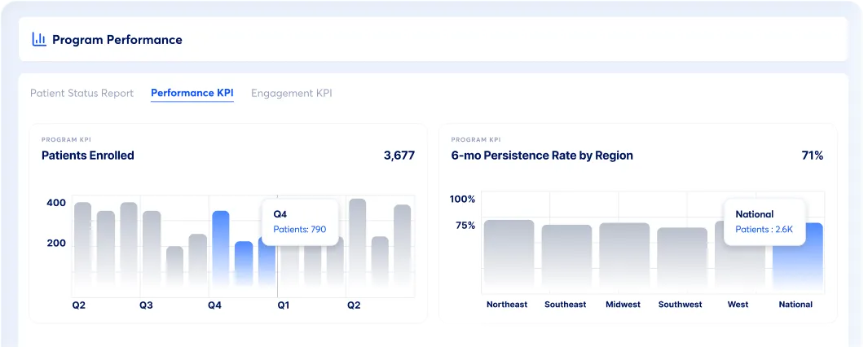Click the Southwest axis label
Image resolution: width=868 pixels, height=347 pixels.
pyautogui.click(x=681, y=305)
